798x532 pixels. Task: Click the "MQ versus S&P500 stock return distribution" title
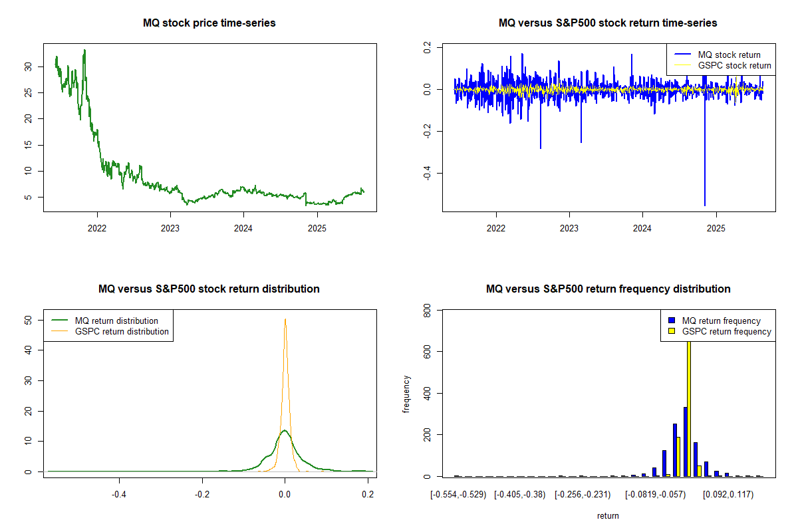pyautogui.click(x=209, y=289)
